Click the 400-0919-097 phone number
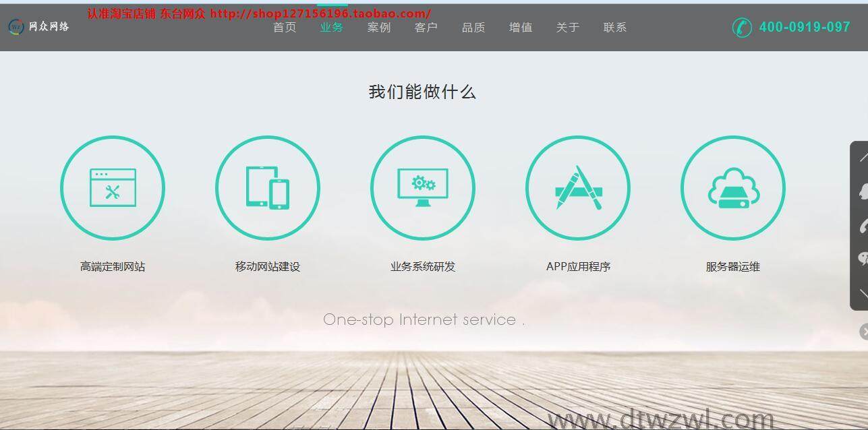868x430 pixels. 805,27
